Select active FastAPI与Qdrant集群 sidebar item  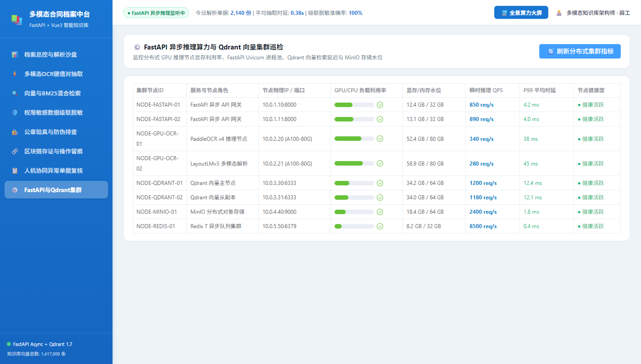(x=56, y=190)
